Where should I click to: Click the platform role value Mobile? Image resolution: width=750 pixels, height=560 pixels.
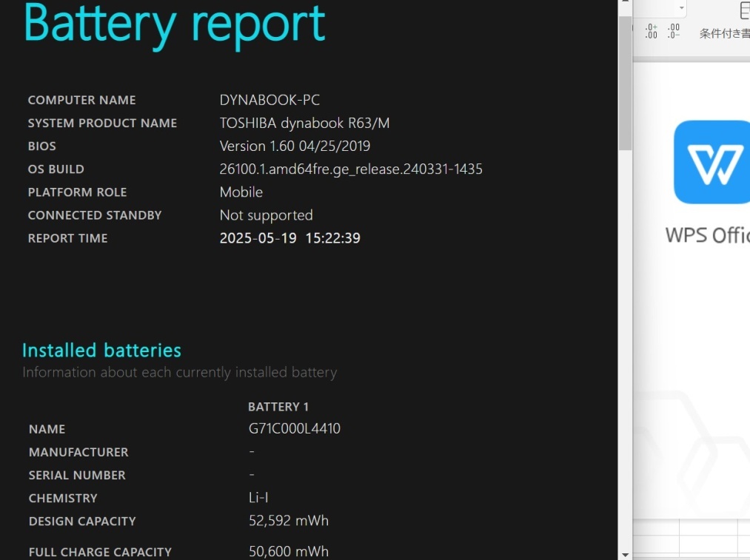pyautogui.click(x=241, y=192)
